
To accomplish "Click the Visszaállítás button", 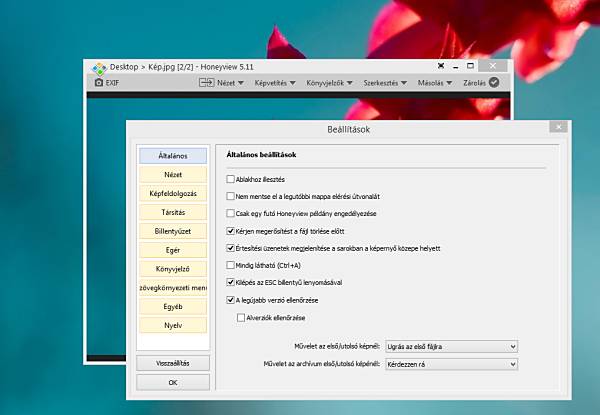I will point(173,363).
